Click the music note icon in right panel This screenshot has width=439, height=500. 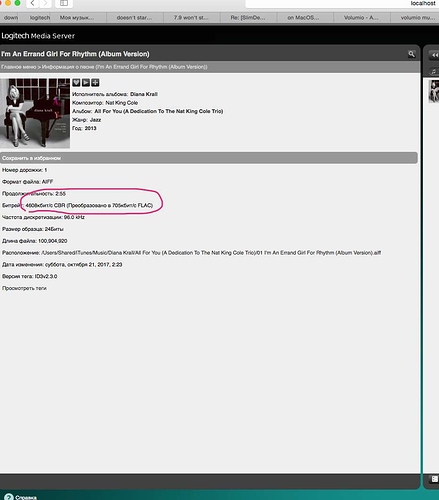click(434, 71)
